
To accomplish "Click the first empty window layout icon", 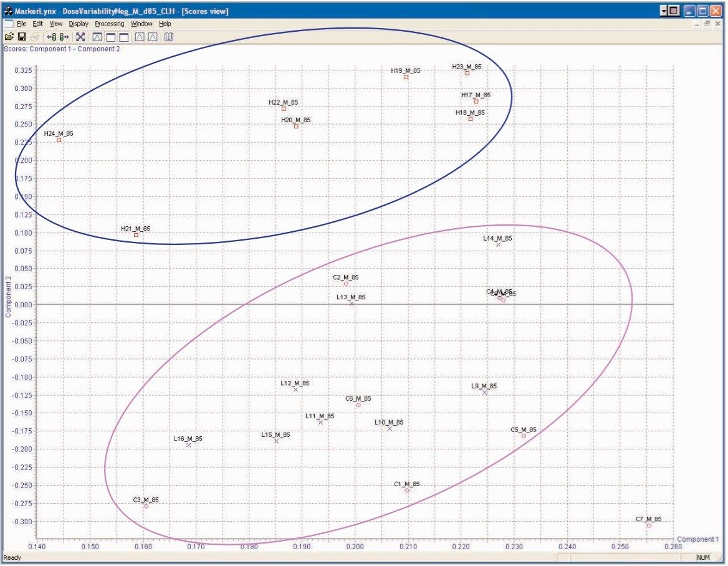I will pyautogui.click(x=110, y=37).
